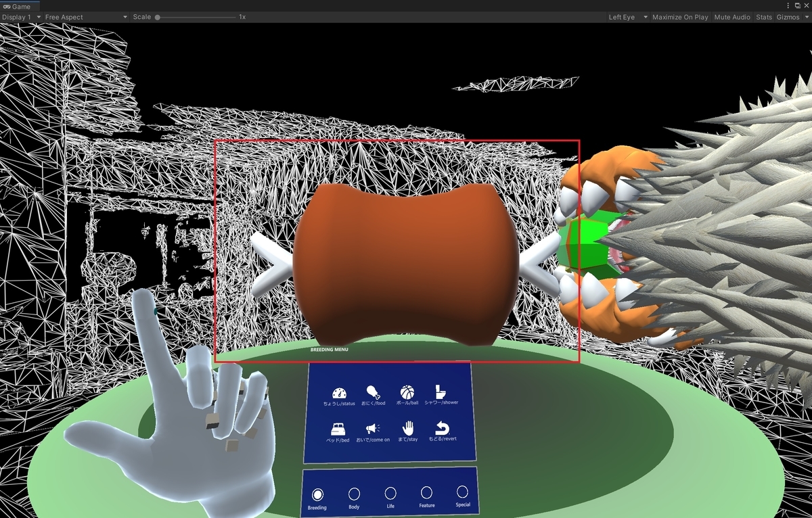Image resolution: width=812 pixels, height=518 pixels.
Task: Tap the status gauge icon
Action: pos(340,393)
